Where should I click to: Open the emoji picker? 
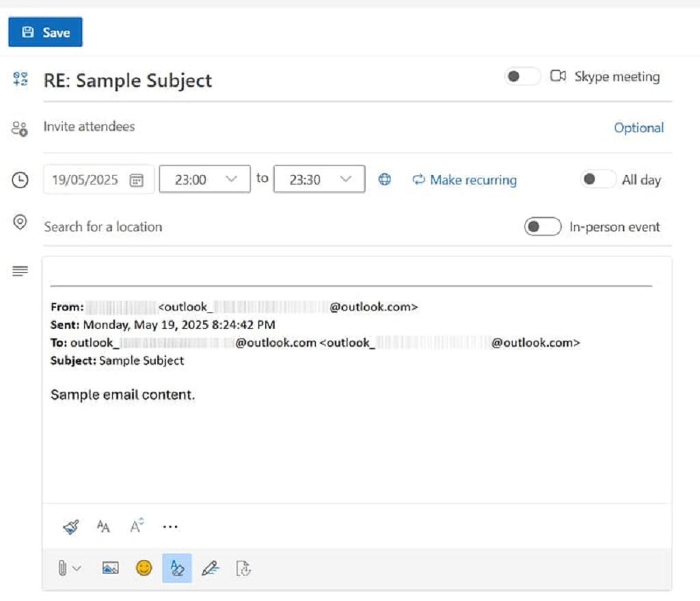pyautogui.click(x=144, y=568)
